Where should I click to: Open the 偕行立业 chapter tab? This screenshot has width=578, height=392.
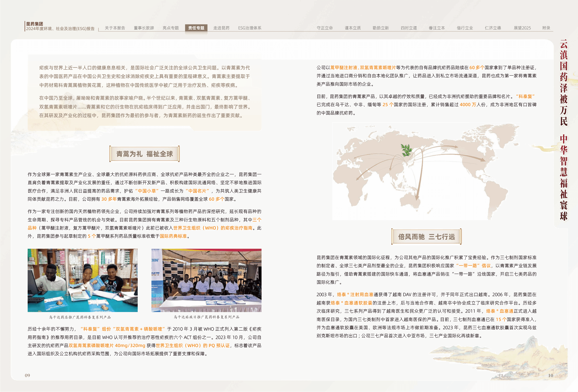pos(465,28)
